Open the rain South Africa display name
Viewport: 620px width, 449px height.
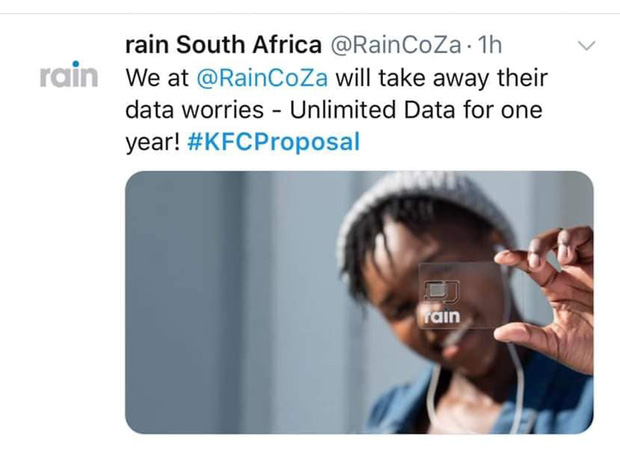(223, 45)
